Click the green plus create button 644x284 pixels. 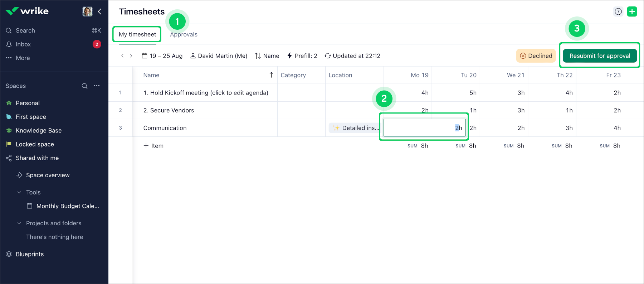632,11
